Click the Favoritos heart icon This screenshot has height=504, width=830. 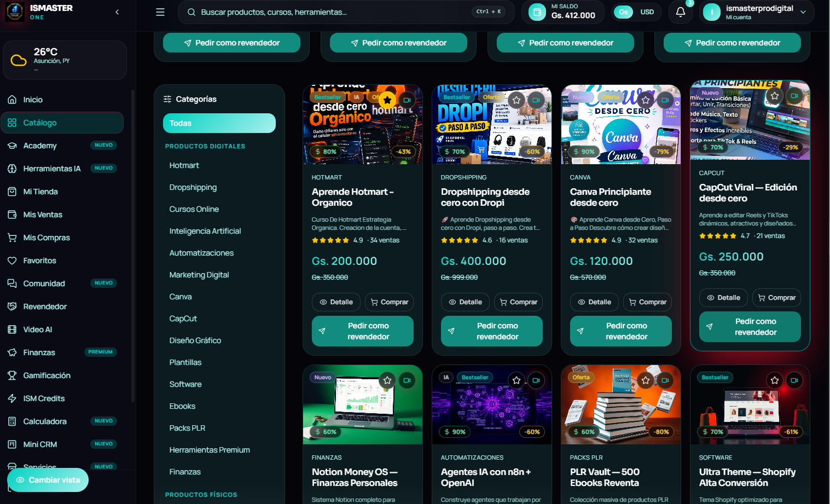[x=12, y=260]
